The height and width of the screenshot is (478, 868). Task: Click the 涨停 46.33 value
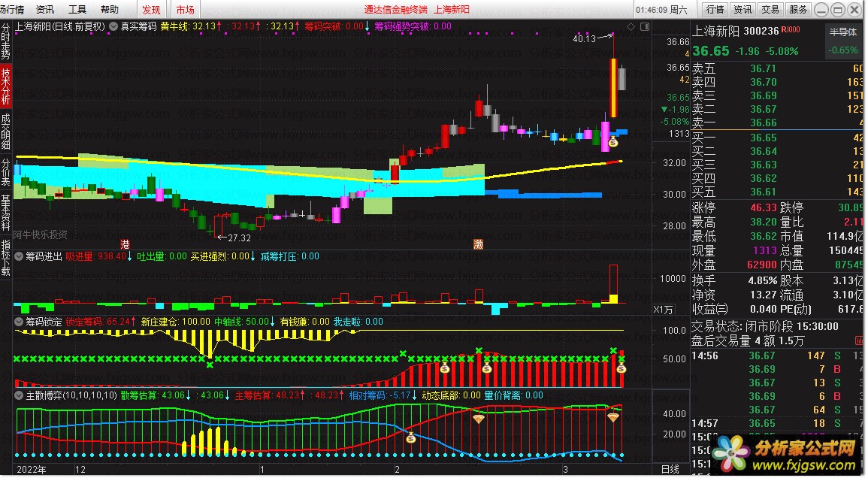[764, 207]
